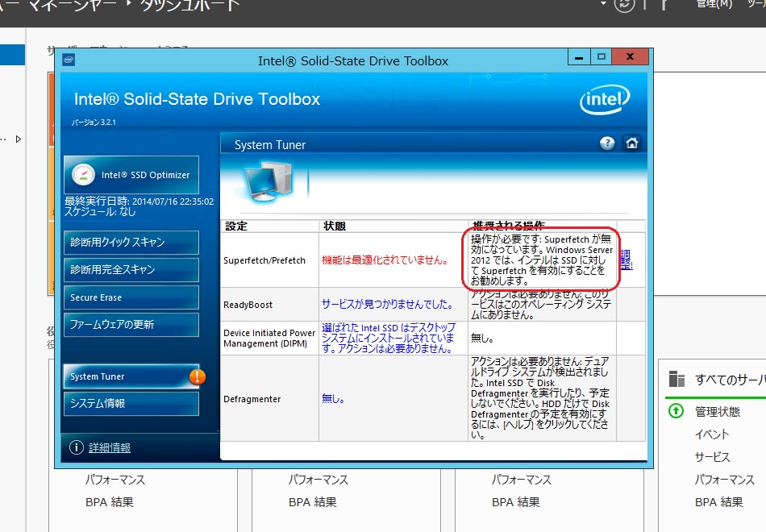Open システム情報

(x=131, y=404)
